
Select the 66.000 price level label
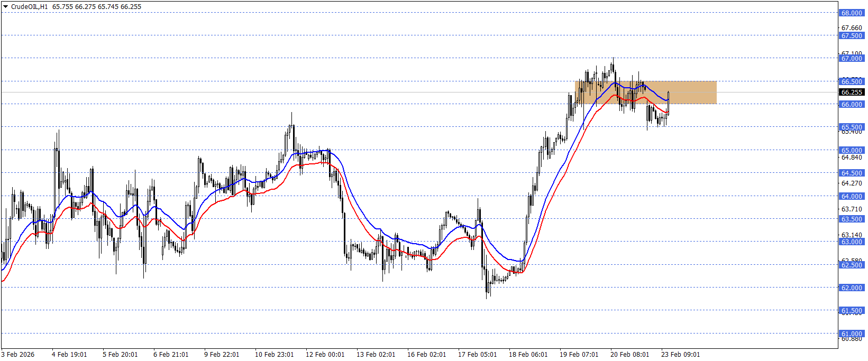(x=852, y=105)
